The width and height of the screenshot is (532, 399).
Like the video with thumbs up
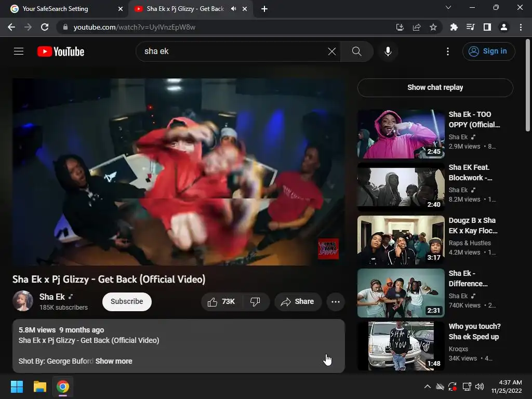click(221, 302)
